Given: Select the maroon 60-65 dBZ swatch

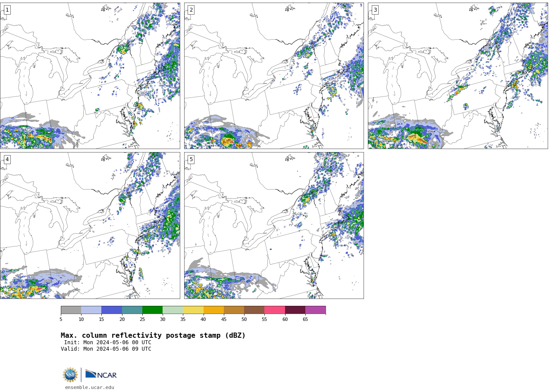Looking at the screenshot, I should pos(295,310).
